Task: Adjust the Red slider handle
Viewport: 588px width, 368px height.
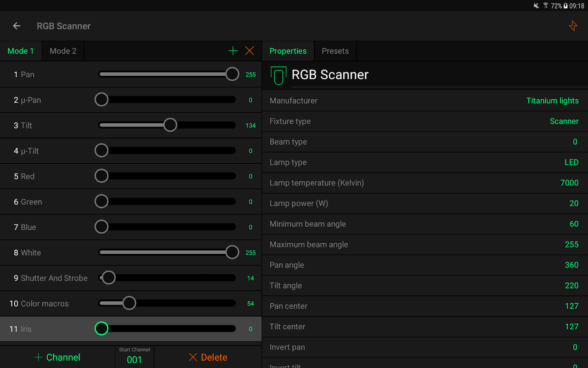Action: click(102, 176)
